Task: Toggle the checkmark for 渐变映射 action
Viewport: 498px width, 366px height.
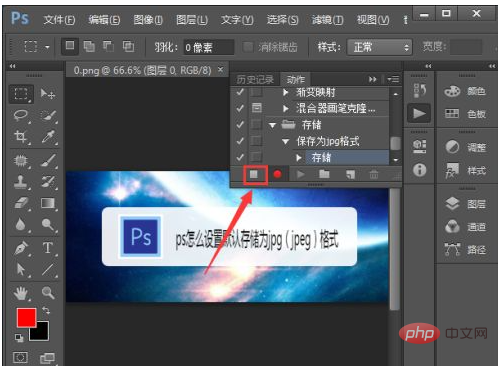Action: 240,92
